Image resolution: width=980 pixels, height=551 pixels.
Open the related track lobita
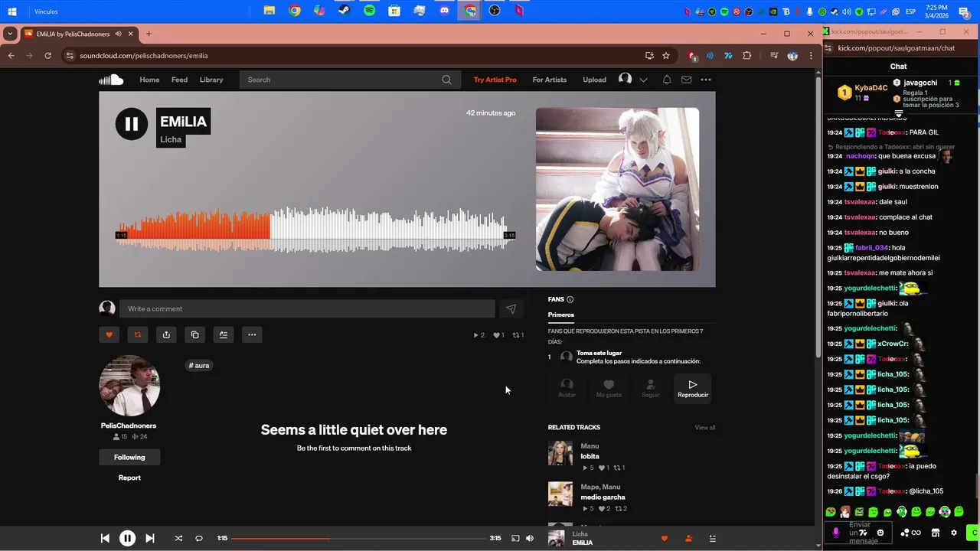pos(590,456)
